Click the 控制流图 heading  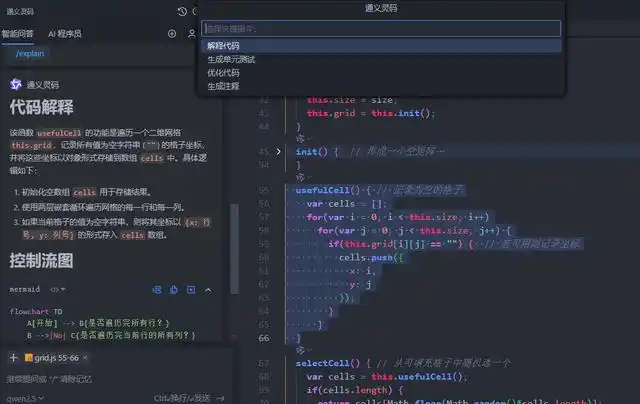click(x=42, y=261)
